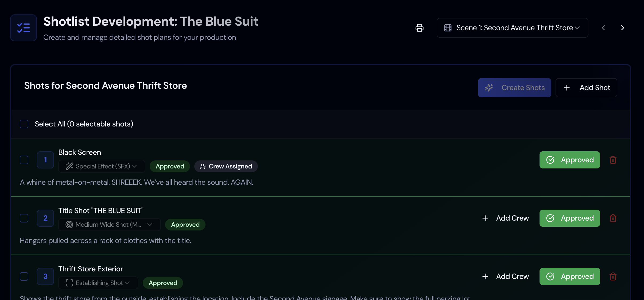Navigate to the next scene with right arrow
This screenshot has height=300, width=644.
coord(623,28)
